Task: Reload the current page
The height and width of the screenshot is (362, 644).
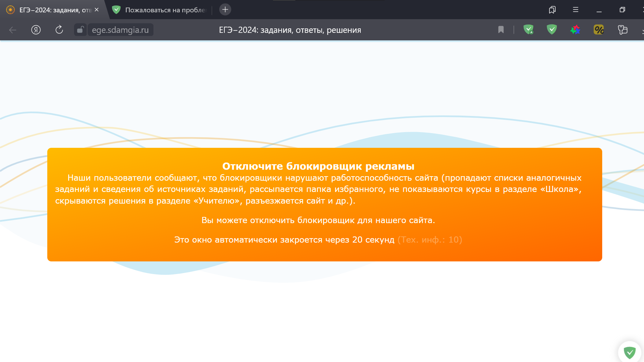Action: click(x=59, y=30)
